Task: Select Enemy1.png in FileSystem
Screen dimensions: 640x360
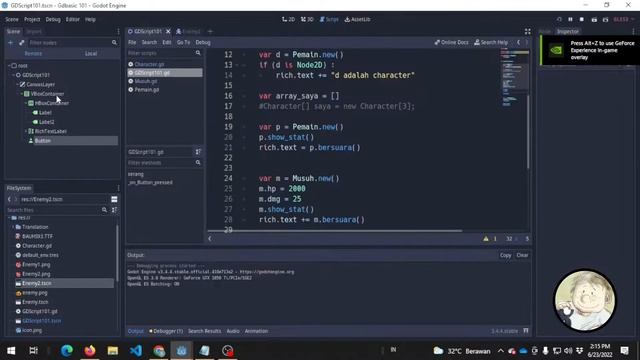Action: pyautogui.click(x=36, y=264)
